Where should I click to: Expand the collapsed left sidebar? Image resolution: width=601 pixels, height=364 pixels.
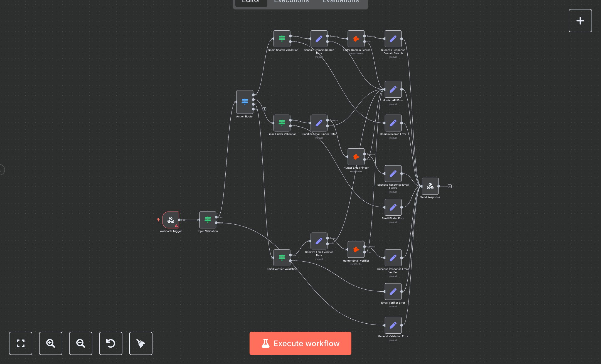click(2, 169)
